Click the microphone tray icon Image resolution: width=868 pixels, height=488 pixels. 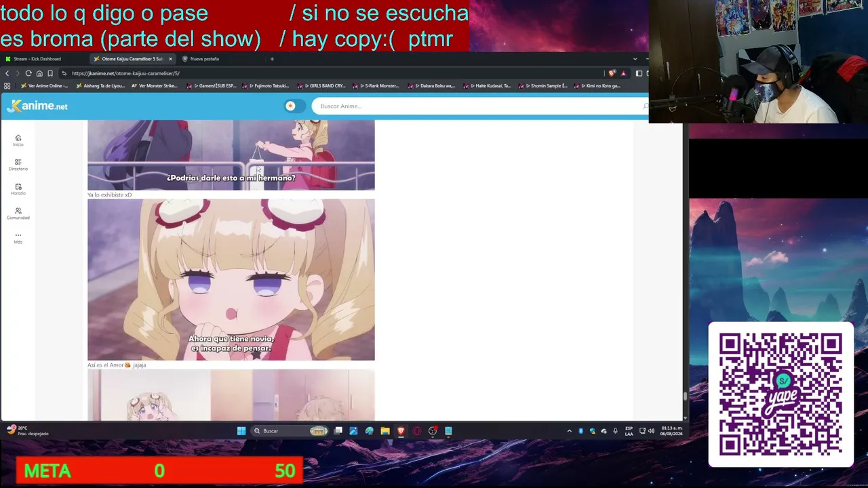click(x=615, y=431)
